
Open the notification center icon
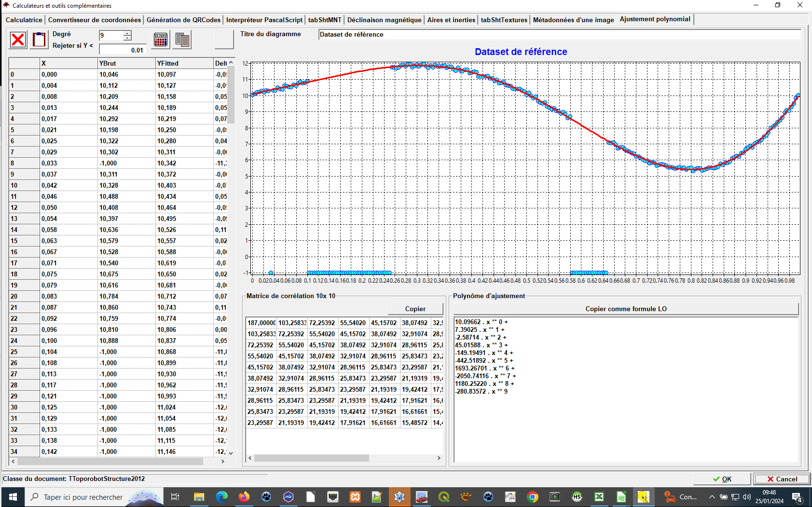pyautogui.click(x=798, y=497)
